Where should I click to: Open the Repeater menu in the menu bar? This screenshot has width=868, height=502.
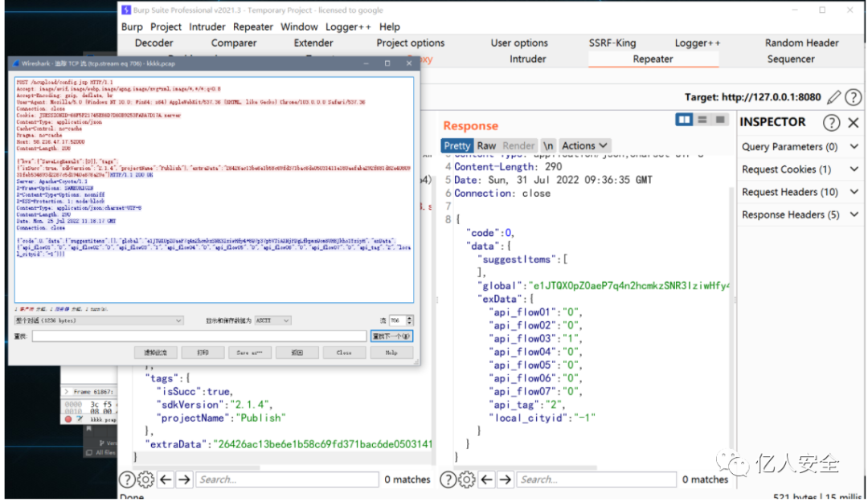pos(253,27)
